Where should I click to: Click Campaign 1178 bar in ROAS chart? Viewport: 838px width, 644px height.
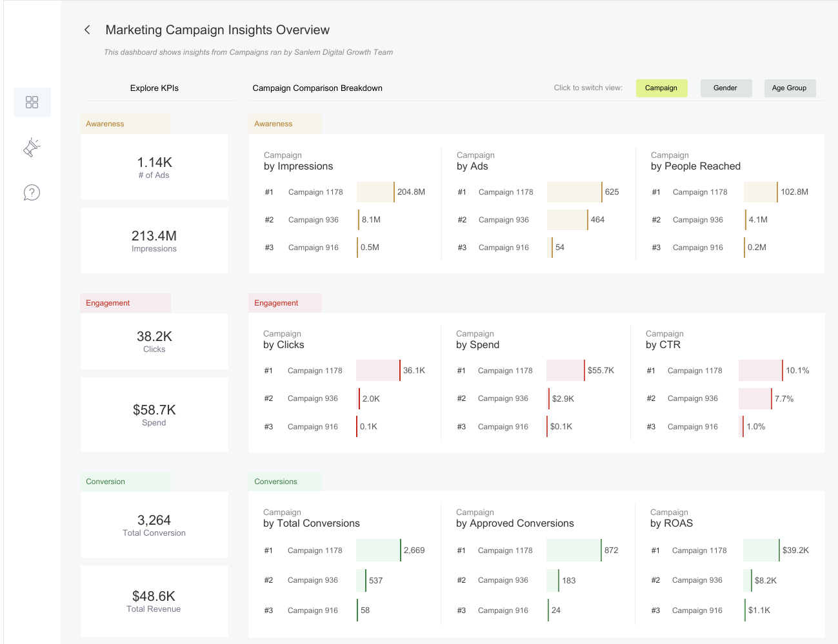coord(761,551)
